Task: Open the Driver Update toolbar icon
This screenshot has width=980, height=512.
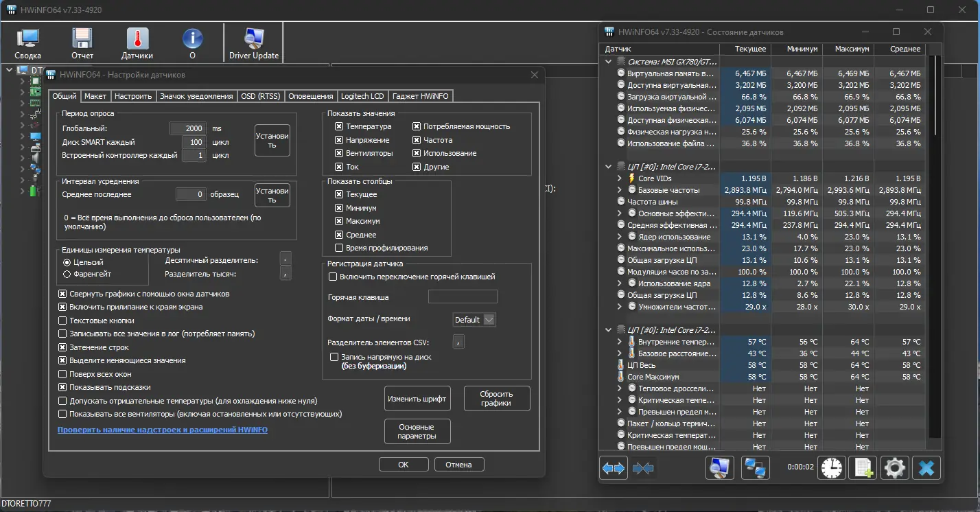Action: click(x=254, y=44)
